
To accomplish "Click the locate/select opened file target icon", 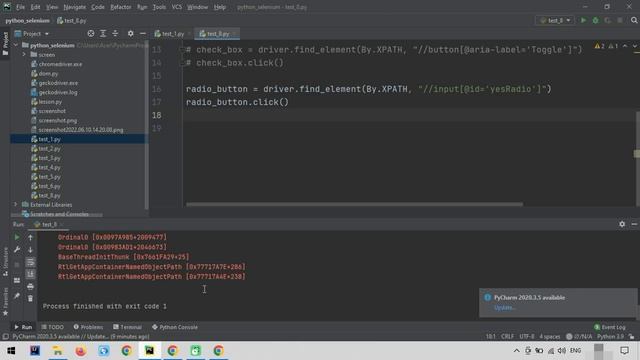I will pyautogui.click(x=91, y=33).
